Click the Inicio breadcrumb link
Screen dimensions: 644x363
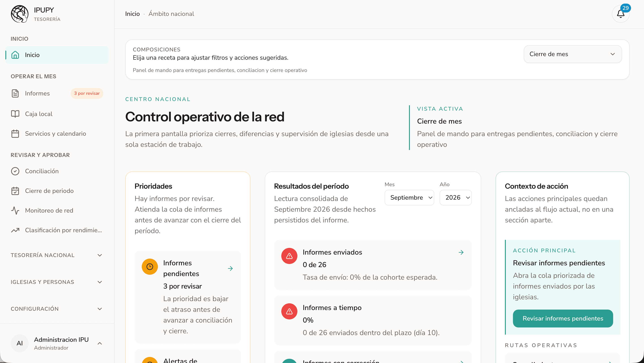(132, 14)
